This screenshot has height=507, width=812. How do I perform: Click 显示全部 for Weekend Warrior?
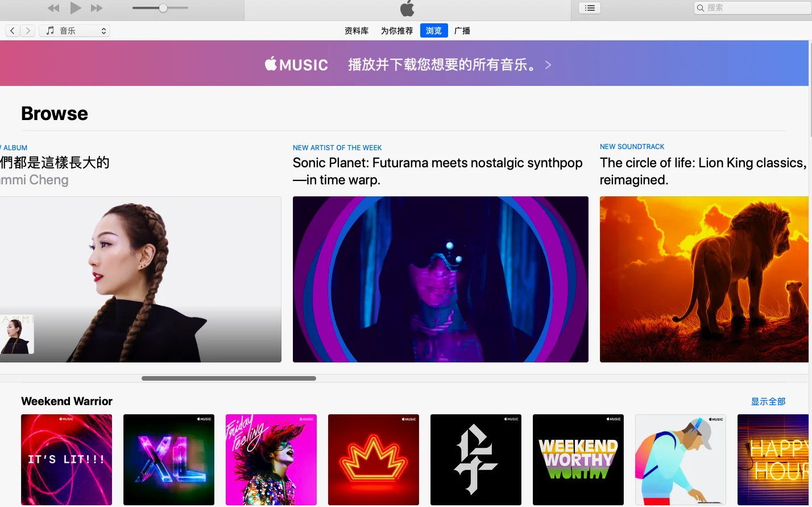(768, 402)
